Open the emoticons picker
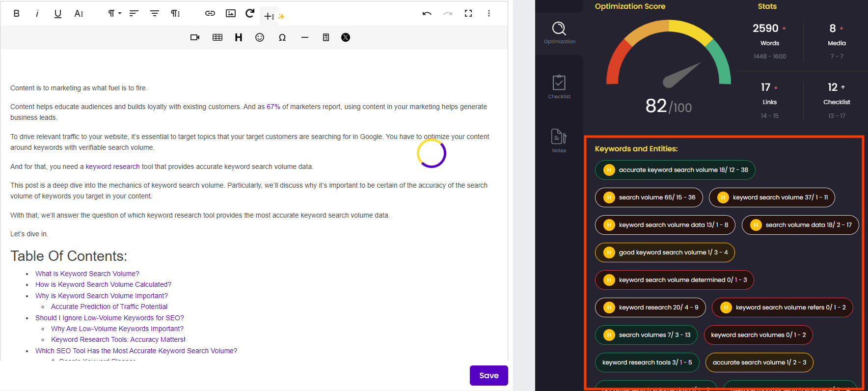 [260, 37]
